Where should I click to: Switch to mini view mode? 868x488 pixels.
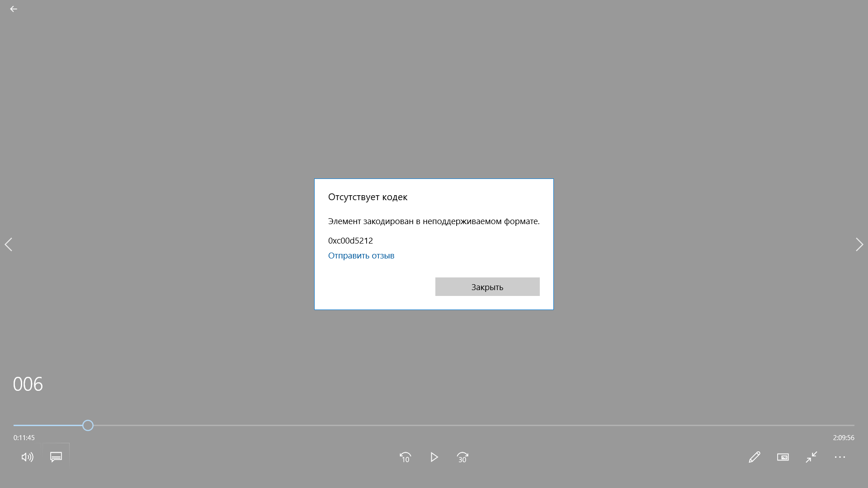[783, 457]
